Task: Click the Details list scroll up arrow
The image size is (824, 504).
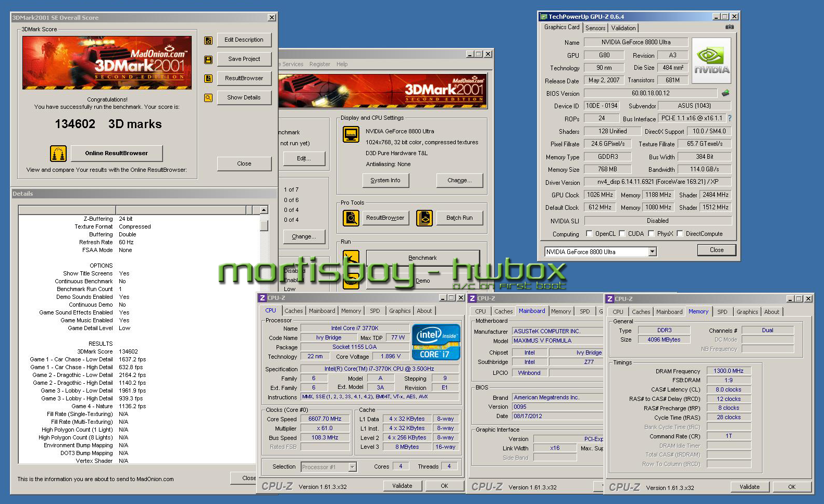Action: [264, 210]
